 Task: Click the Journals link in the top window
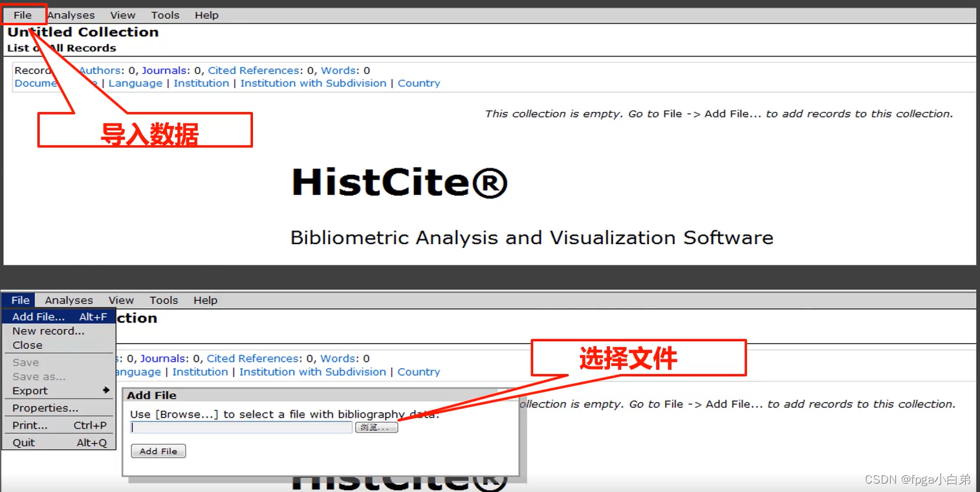pyautogui.click(x=165, y=71)
